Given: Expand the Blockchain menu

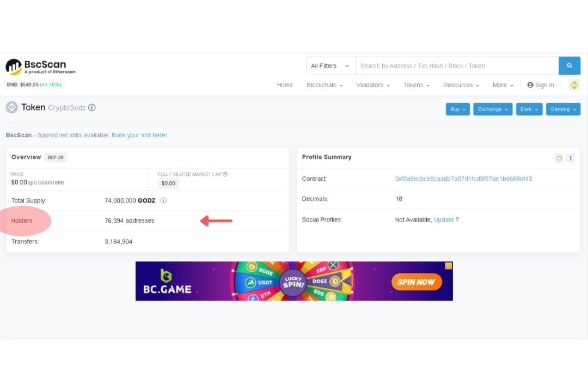Looking at the screenshot, I should pos(324,85).
